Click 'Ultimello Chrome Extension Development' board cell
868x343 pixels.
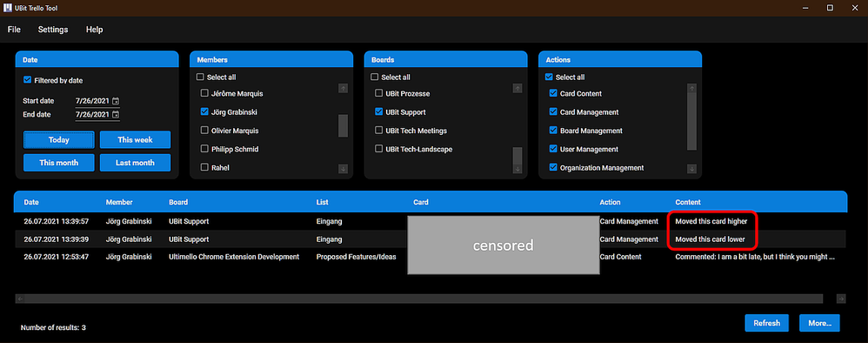(x=234, y=257)
